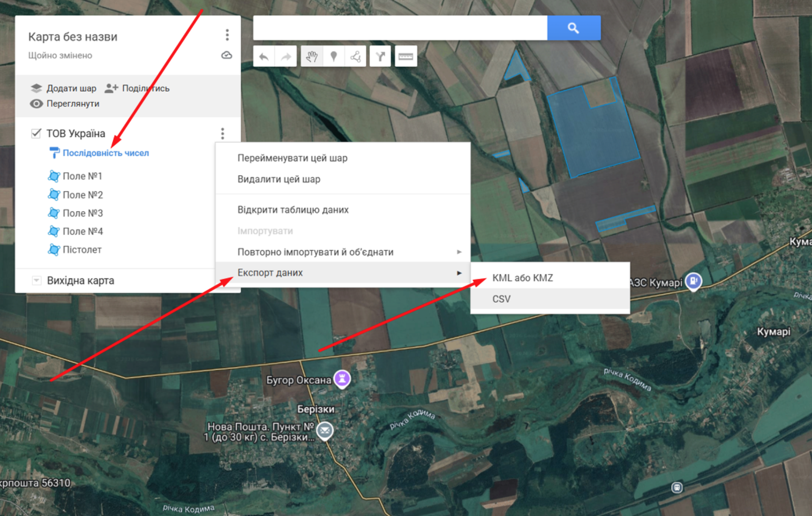This screenshot has height=516, width=812.
Task: Select the measure distances ruler tool
Action: (406, 57)
